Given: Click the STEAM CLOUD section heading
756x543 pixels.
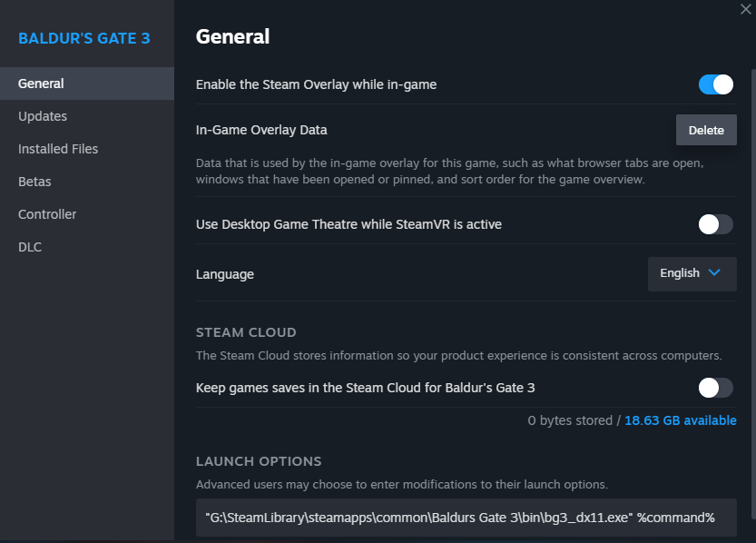Looking at the screenshot, I should [246, 332].
